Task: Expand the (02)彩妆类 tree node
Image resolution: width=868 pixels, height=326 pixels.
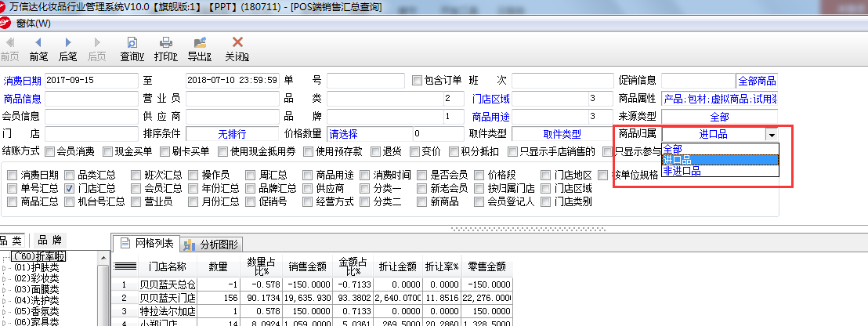Action: (5, 279)
